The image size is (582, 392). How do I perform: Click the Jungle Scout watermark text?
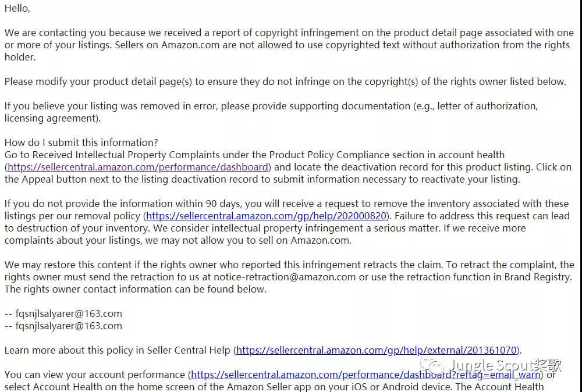click(505, 366)
